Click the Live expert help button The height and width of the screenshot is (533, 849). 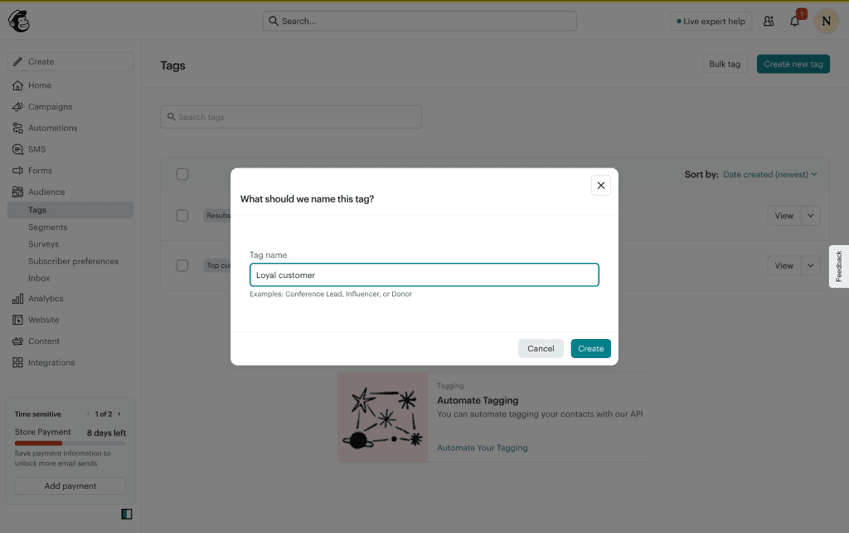point(711,21)
